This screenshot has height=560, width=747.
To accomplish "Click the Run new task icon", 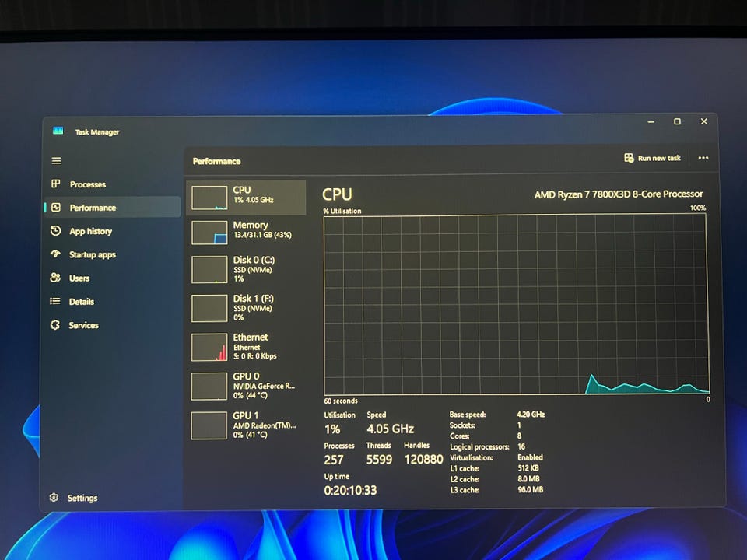I will pos(629,158).
